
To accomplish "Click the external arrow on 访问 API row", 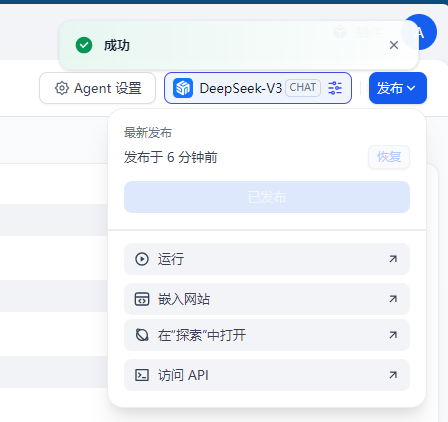I will (x=393, y=375).
